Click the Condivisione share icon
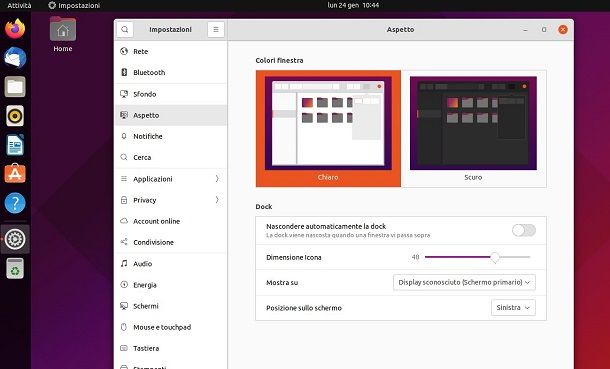The image size is (610, 369). coord(124,242)
